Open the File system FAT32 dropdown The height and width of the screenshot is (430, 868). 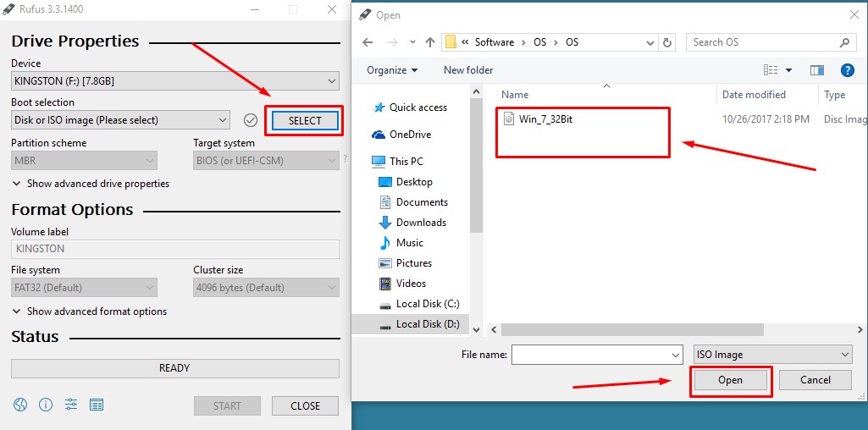(84, 288)
